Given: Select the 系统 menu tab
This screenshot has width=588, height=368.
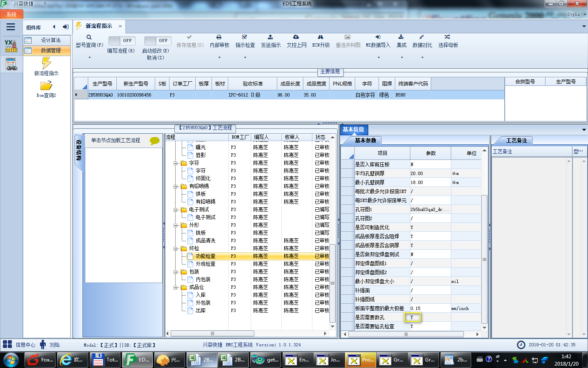Looking at the screenshot, I should tap(11, 14).
